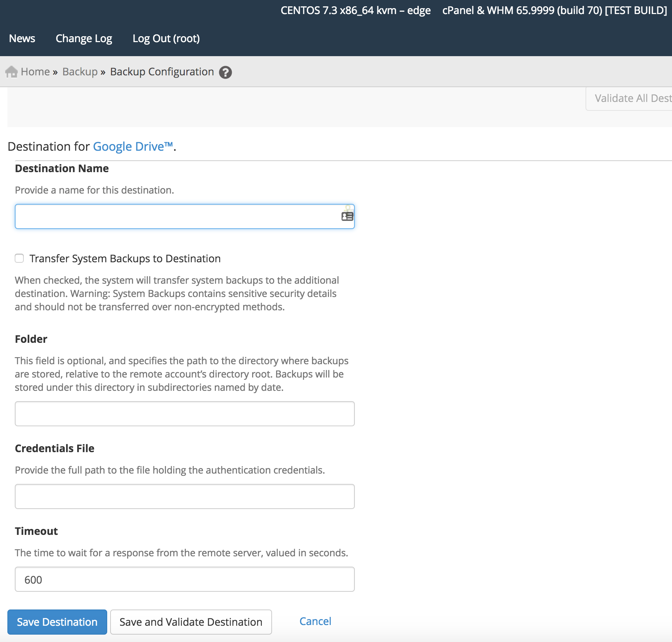
Task: Click the contact autofill icon in name field
Action: click(347, 216)
